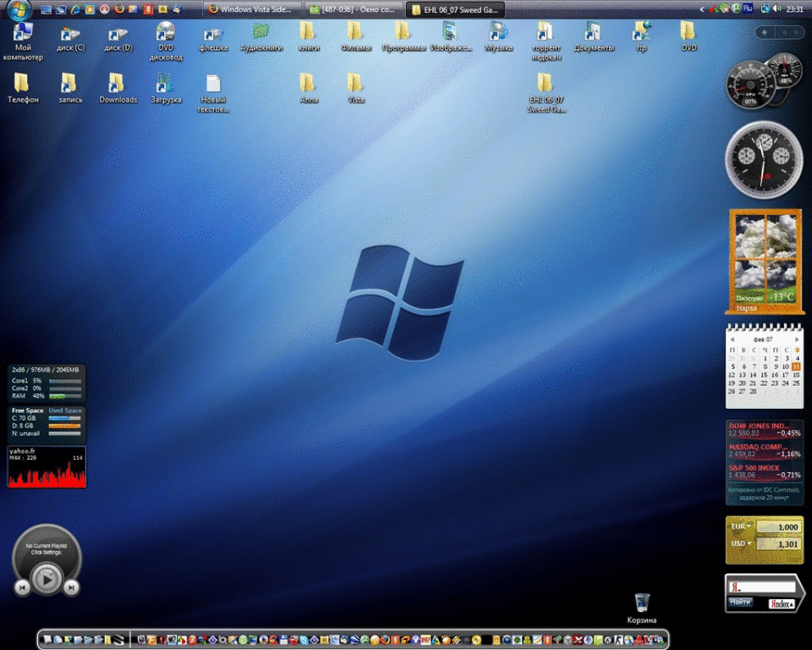Select the Downloads folder shortcut

pos(118,89)
